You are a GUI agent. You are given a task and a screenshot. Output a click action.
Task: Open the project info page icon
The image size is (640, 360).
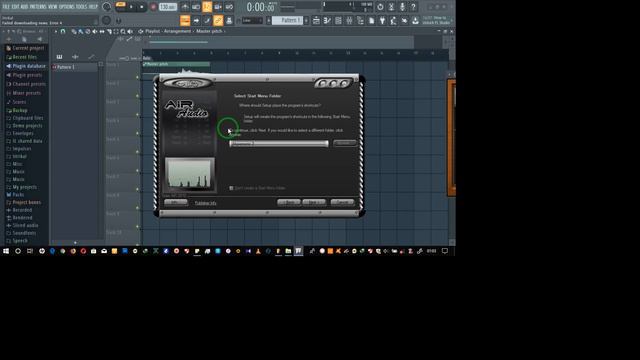371,20
